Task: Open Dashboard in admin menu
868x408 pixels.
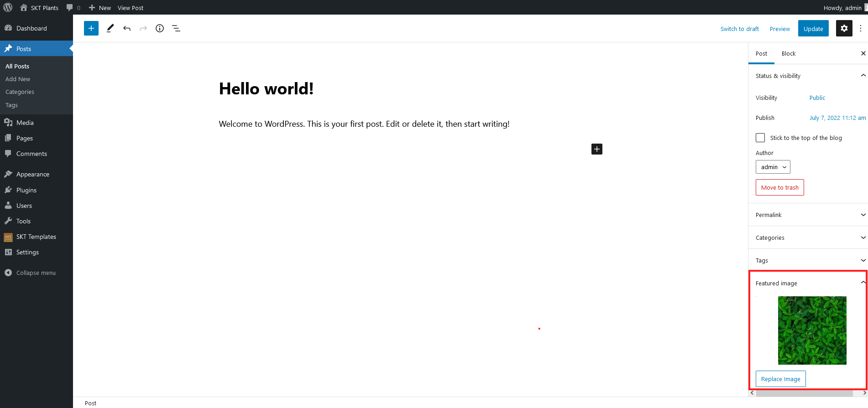Action: click(x=37, y=28)
